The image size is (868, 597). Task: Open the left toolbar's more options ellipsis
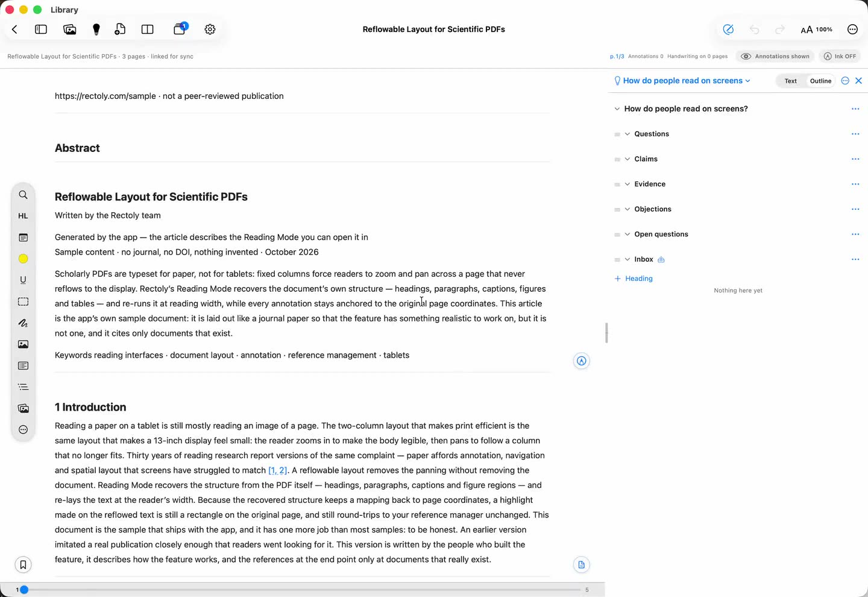pyautogui.click(x=23, y=430)
